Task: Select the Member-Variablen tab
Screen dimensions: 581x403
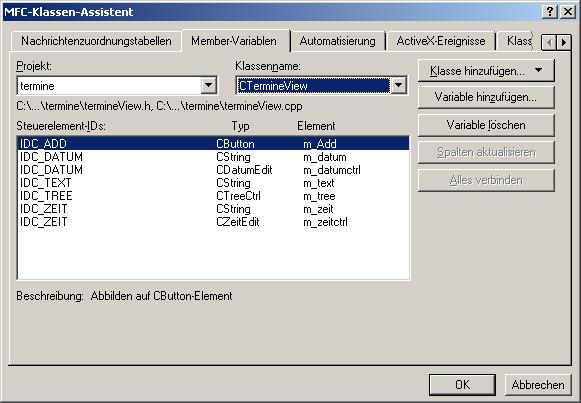Action: (x=234, y=41)
